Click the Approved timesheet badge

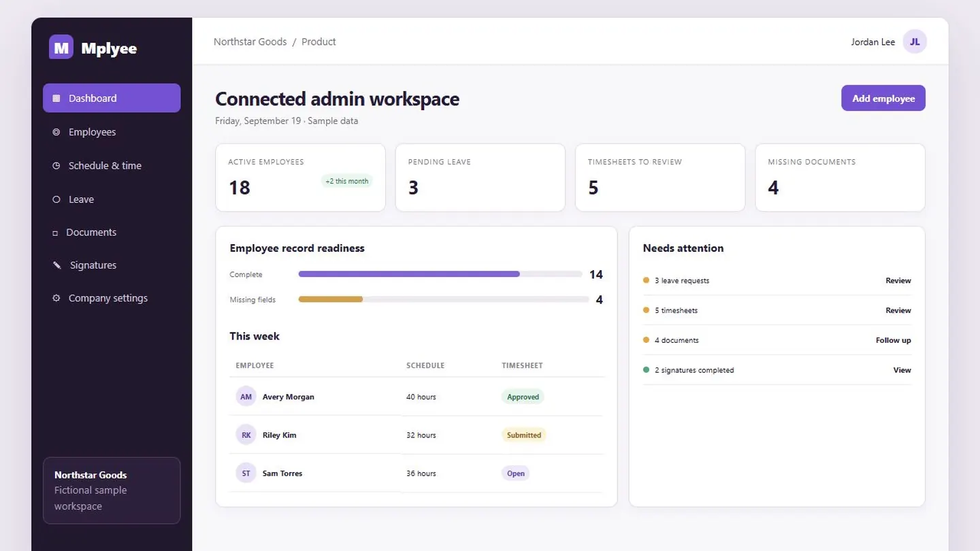[523, 397]
